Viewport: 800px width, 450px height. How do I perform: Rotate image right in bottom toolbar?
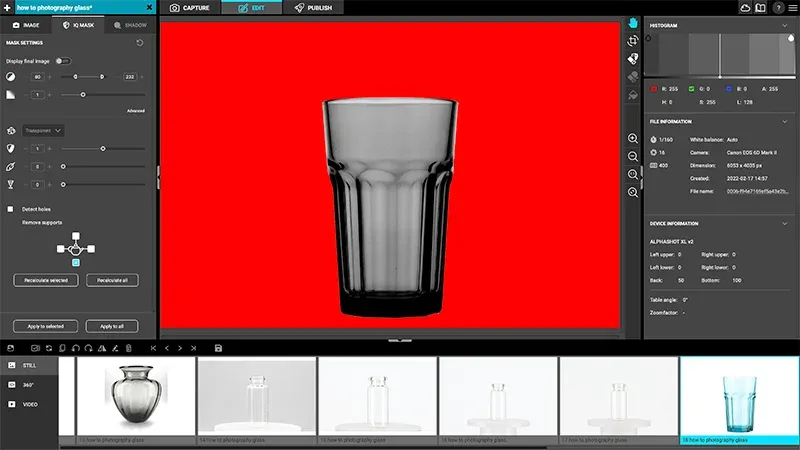88,348
